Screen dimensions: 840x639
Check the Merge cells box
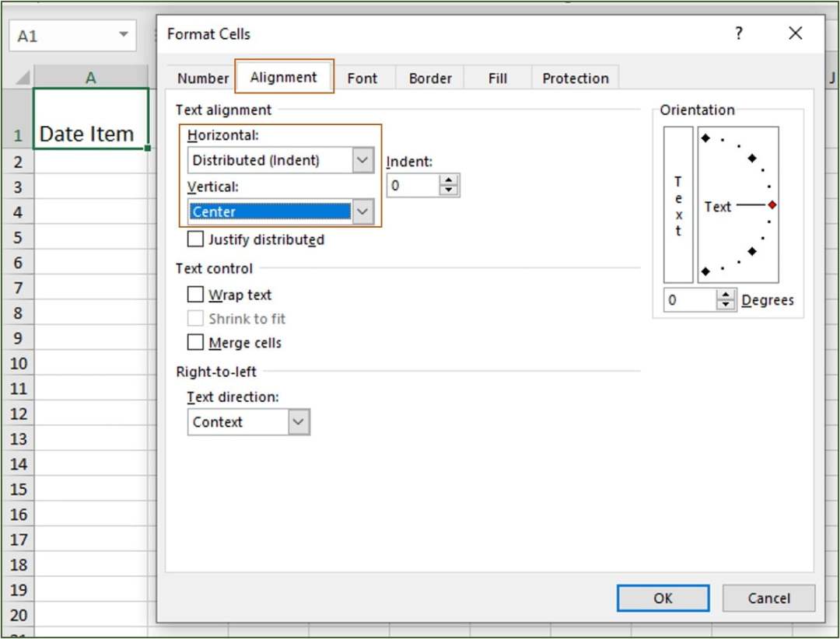tap(194, 342)
